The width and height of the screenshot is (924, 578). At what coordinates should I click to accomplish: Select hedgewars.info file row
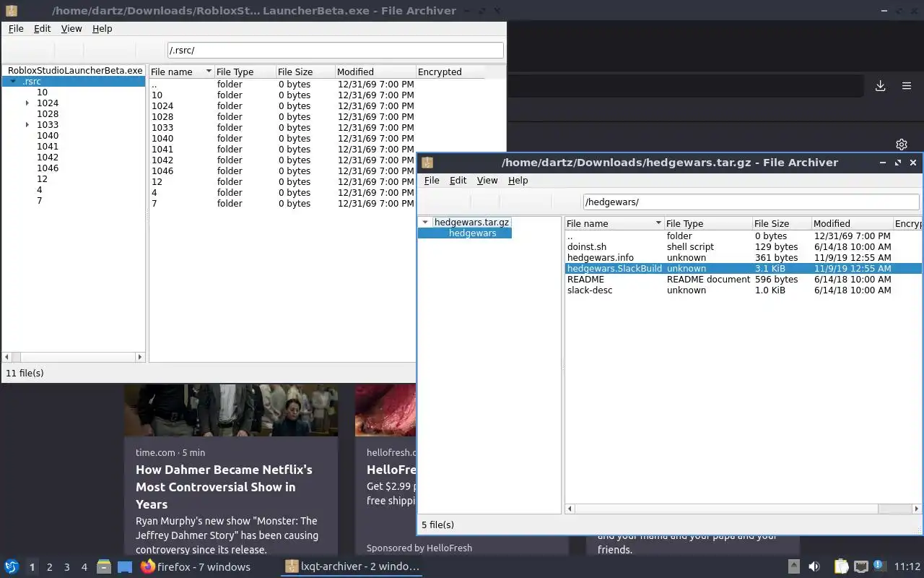tap(744, 258)
